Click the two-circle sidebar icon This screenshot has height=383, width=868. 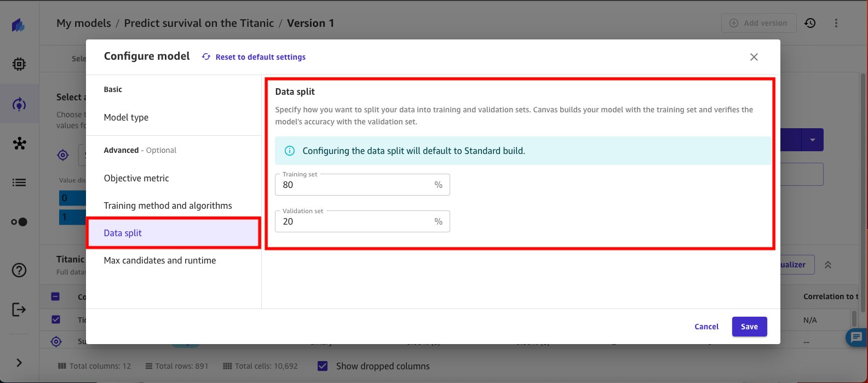[19, 222]
